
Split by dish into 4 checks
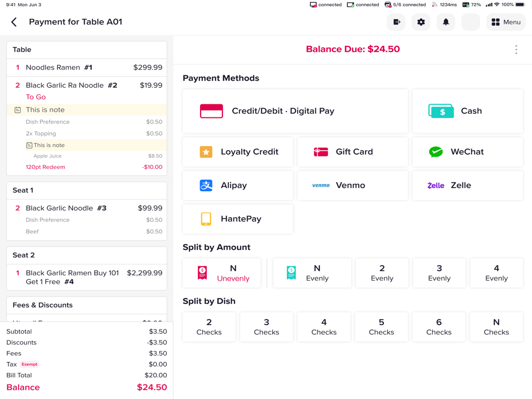click(324, 327)
